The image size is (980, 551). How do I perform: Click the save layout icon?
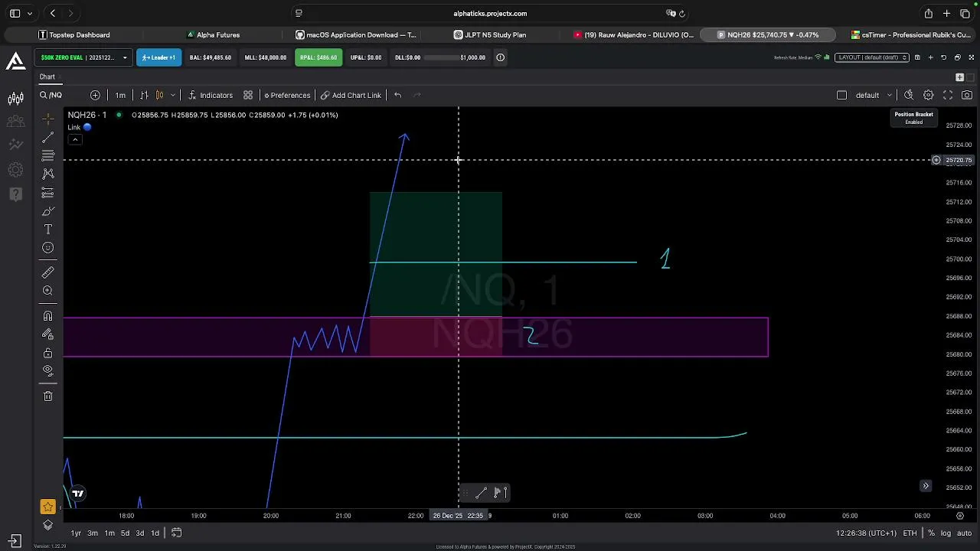pyautogui.click(x=917, y=57)
